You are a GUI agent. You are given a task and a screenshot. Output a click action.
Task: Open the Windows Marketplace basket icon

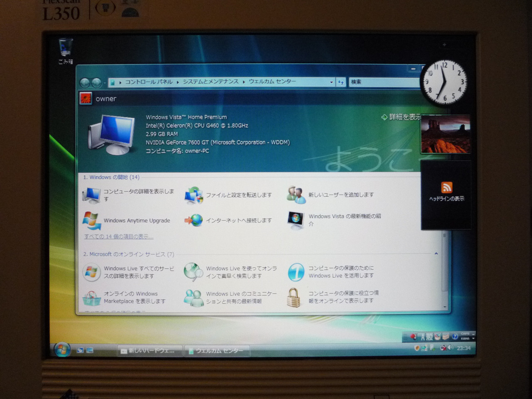pos(91,298)
